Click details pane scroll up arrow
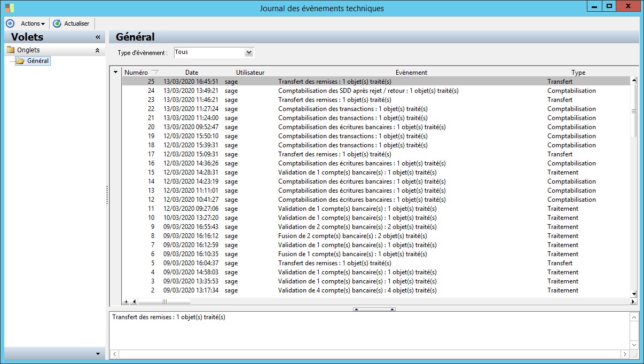 [634, 317]
